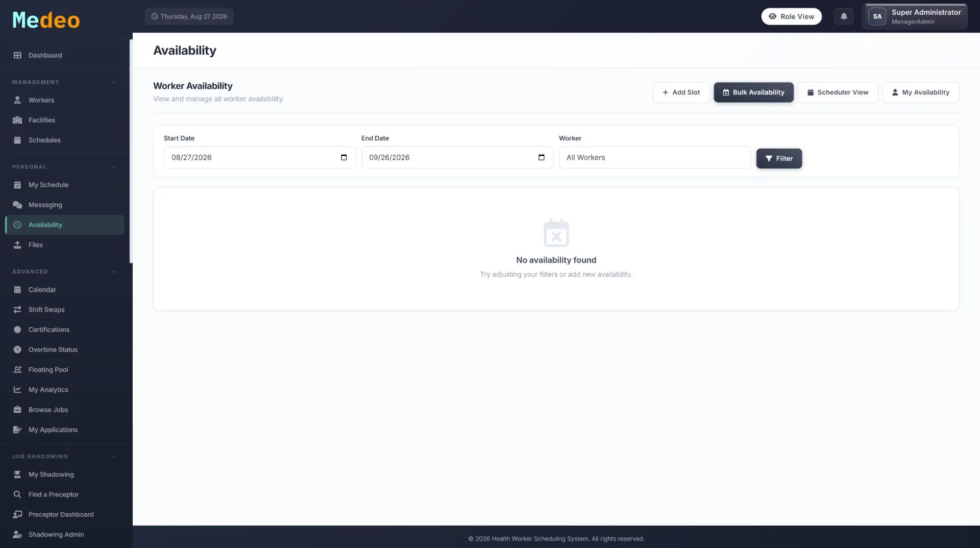Toggle the Role View button
980x548 pixels.
click(791, 16)
